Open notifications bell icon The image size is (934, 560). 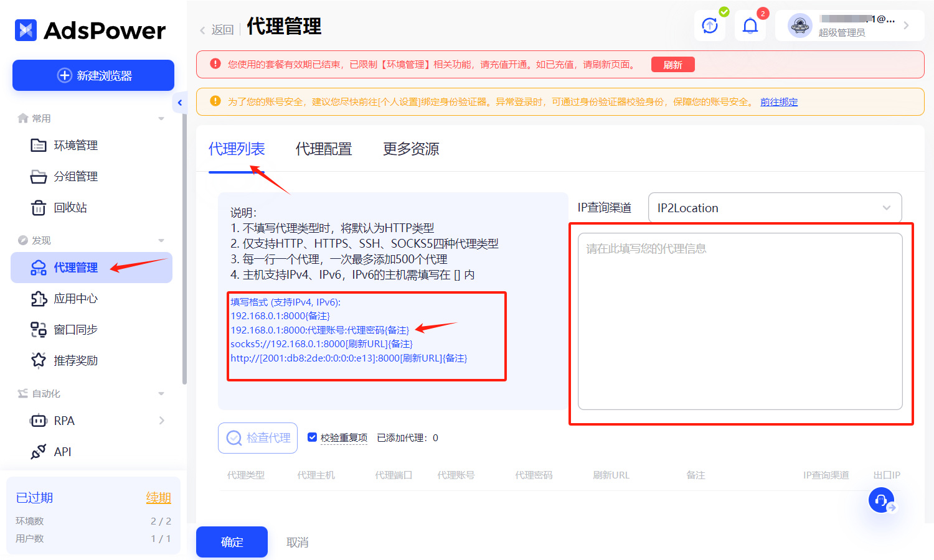750,26
